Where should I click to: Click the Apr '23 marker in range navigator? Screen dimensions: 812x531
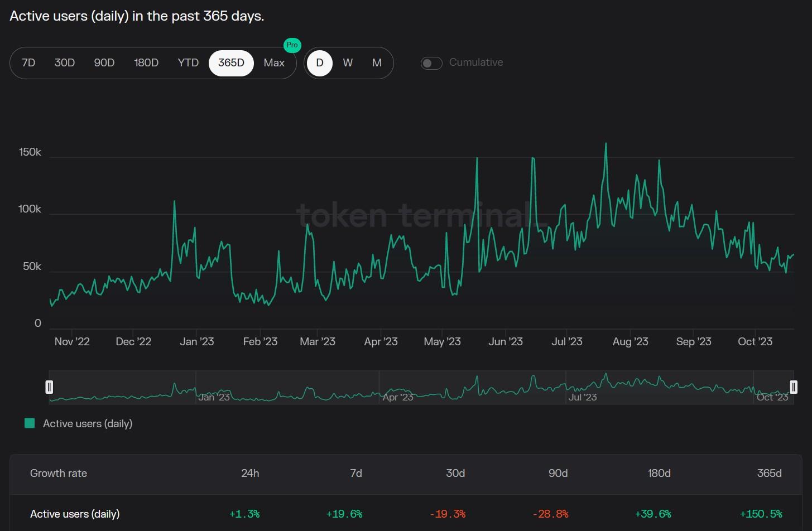coord(398,397)
